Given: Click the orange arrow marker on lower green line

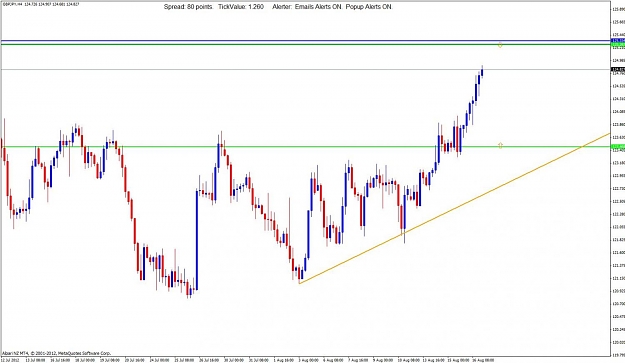Looking at the screenshot, I should pos(500,145).
